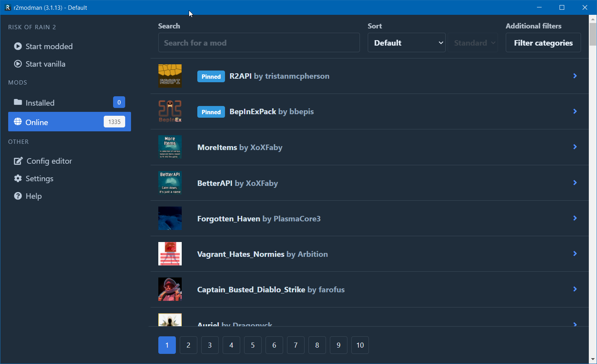Click the Settings gear icon

(18, 178)
